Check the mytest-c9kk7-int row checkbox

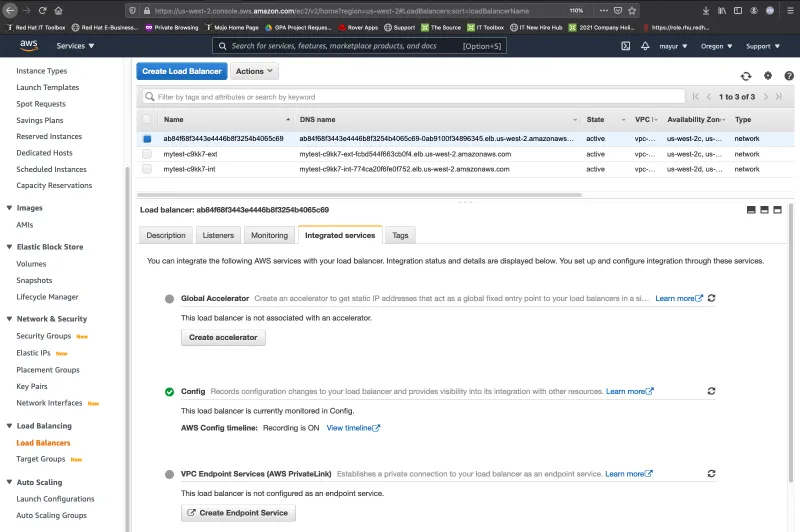pyautogui.click(x=147, y=169)
